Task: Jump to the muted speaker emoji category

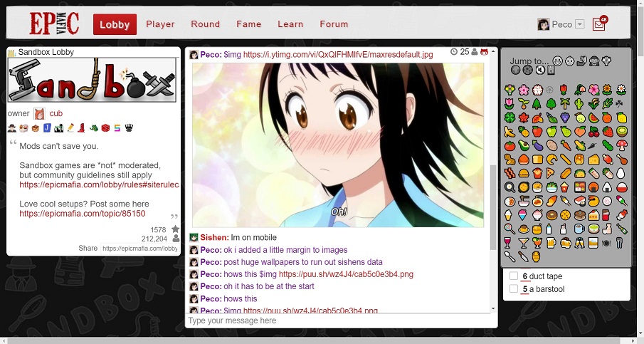Action: pyautogui.click(x=540, y=70)
